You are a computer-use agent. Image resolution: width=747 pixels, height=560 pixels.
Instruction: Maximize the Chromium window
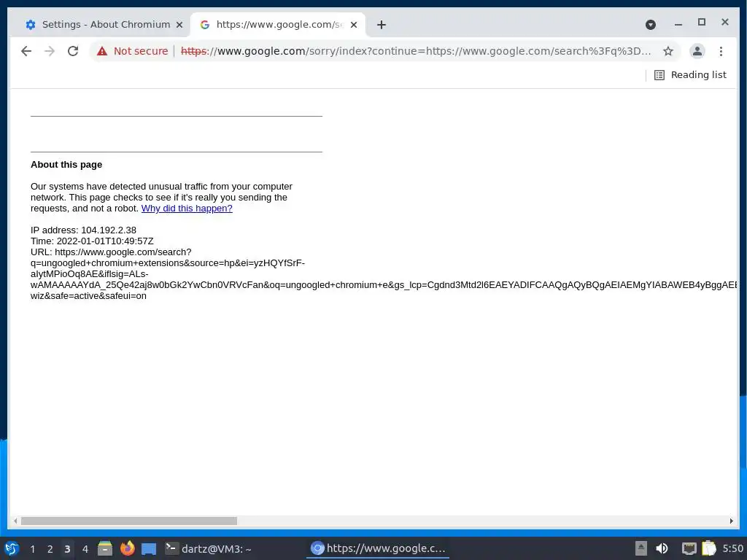pyautogui.click(x=701, y=22)
